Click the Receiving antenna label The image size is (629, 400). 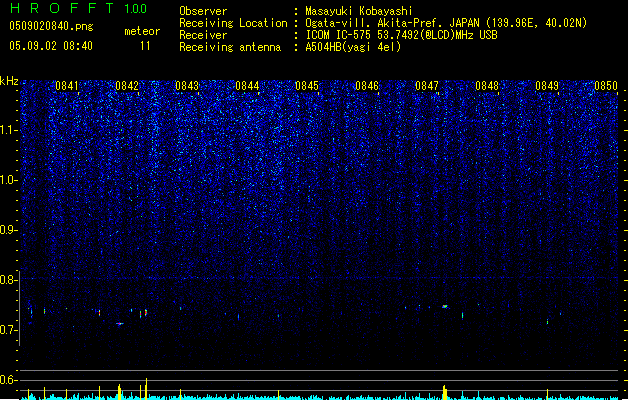click(x=230, y=47)
